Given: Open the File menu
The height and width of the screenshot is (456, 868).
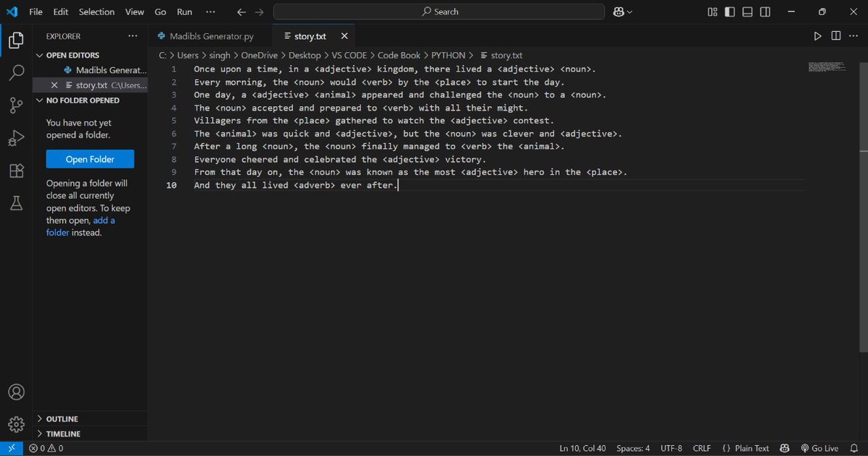Looking at the screenshot, I should (x=36, y=12).
